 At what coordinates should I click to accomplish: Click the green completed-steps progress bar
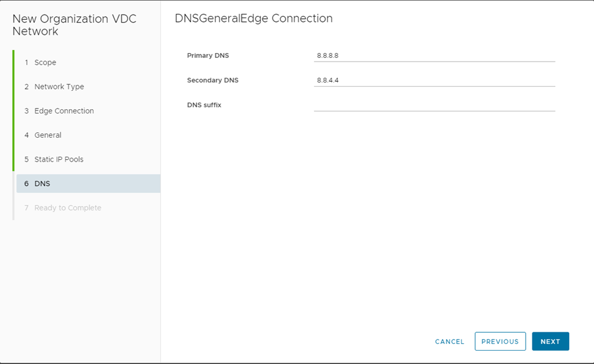pos(13,110)
